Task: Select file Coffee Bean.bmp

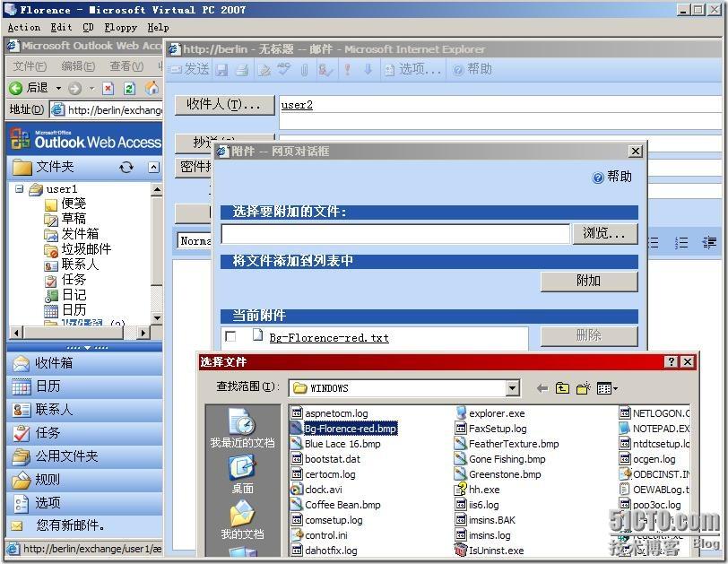Action: pyautogui.click(x=335, y=505)
